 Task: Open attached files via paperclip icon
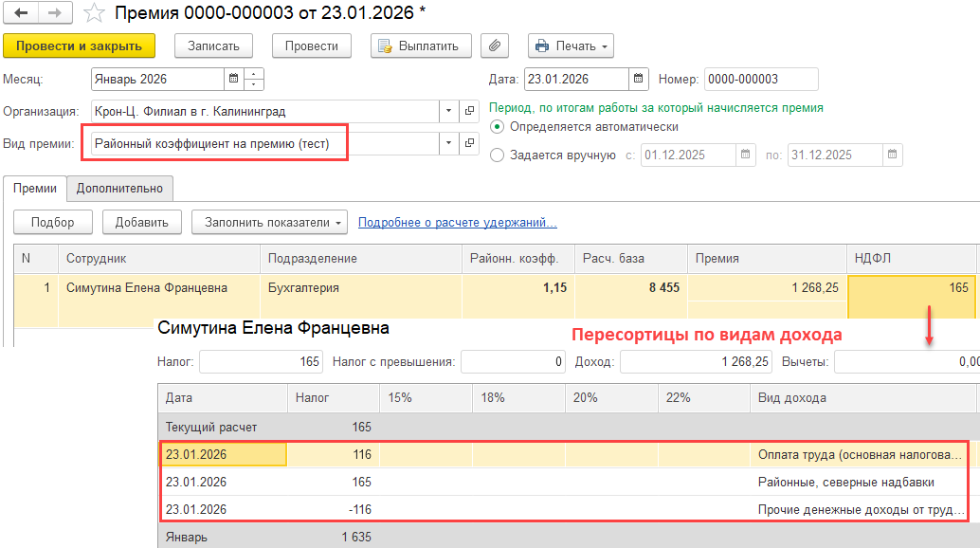[495, 46]
